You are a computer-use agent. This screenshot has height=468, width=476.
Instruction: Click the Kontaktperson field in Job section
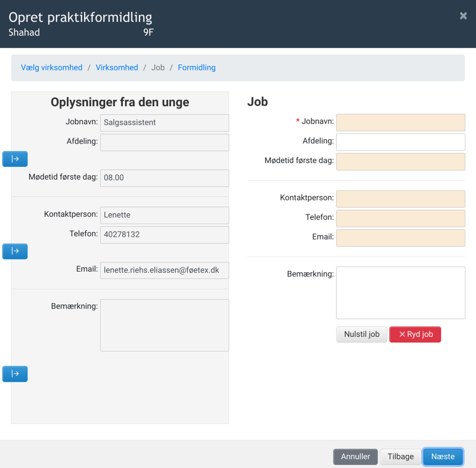(x=400, y=199)
